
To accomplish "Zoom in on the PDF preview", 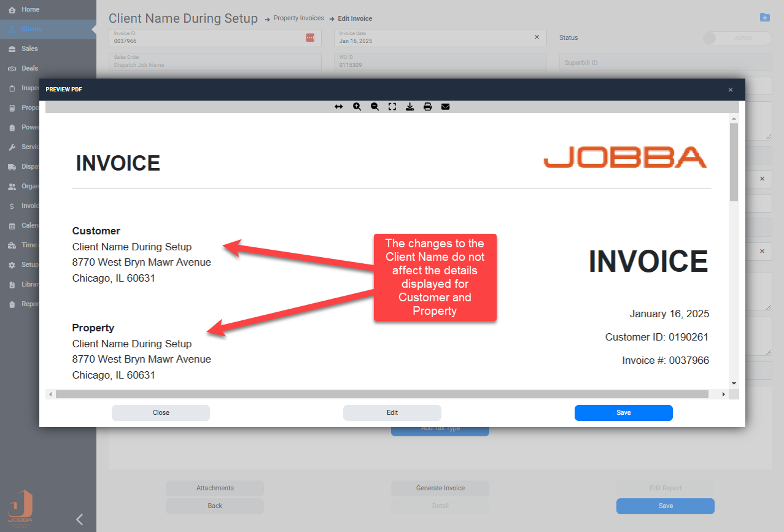I will [x=357, y=107].
